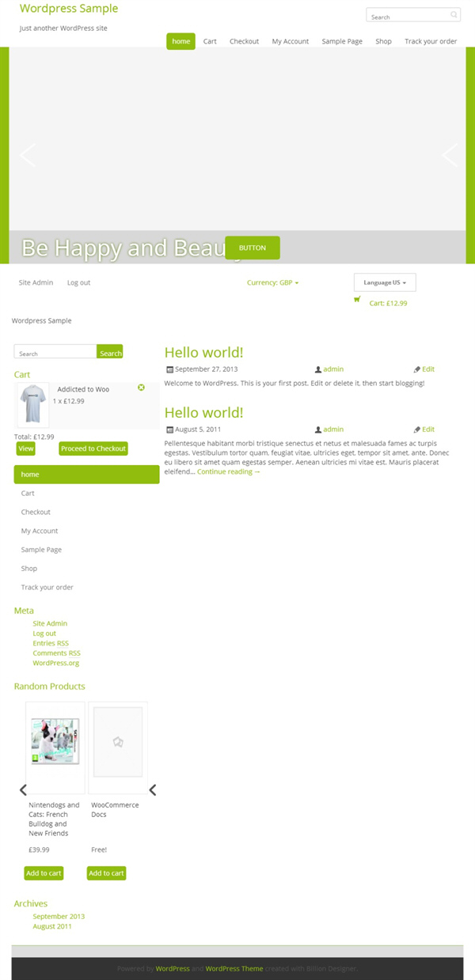Click the edit pencil icon on first post
Screen dimensions: 475x980
click(x=417, y=369)
